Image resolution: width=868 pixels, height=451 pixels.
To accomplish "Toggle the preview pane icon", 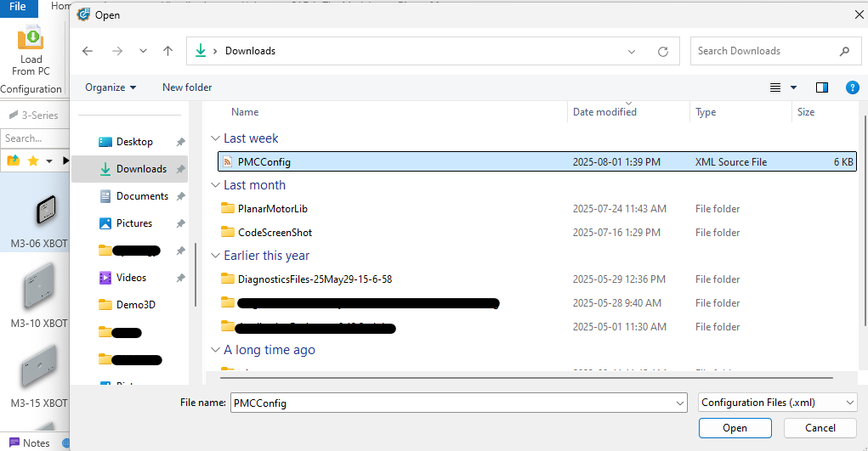I will [x=821, y=87].
